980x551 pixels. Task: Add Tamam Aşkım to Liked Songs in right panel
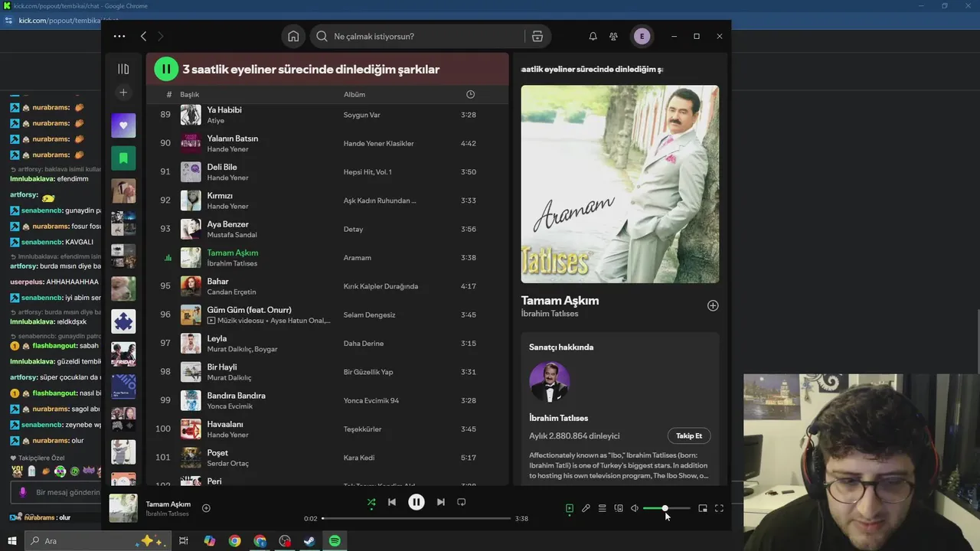(713, 305)
